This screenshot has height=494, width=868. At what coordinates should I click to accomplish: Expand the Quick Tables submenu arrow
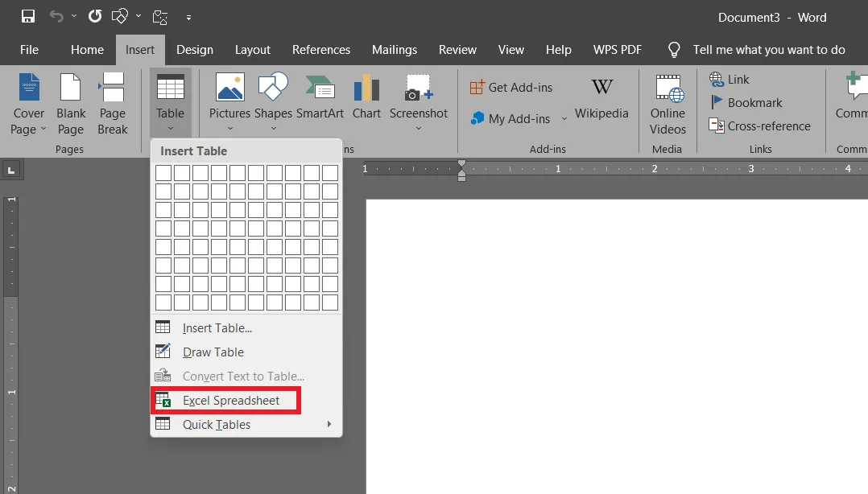tap(329, 424)
